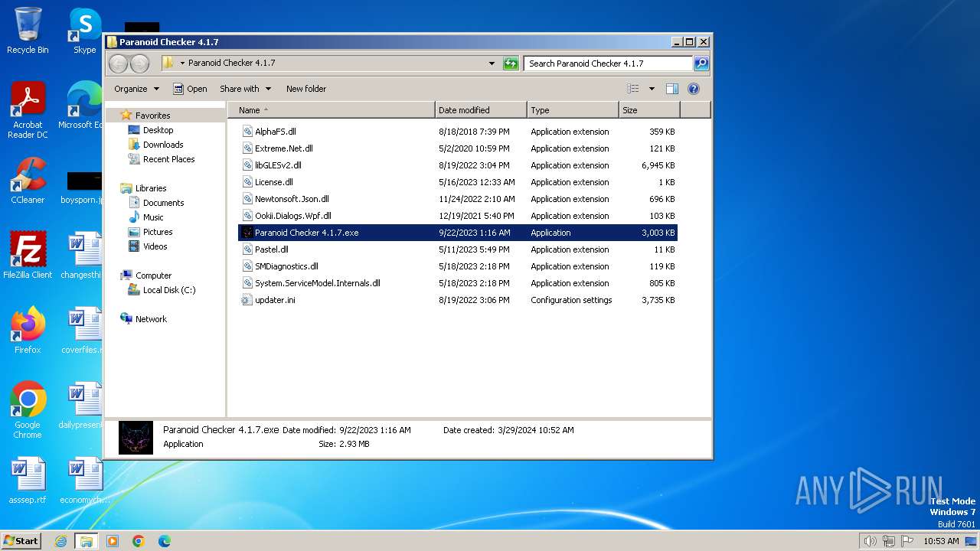Open Chrome from the taskbar

pos(139,541)
